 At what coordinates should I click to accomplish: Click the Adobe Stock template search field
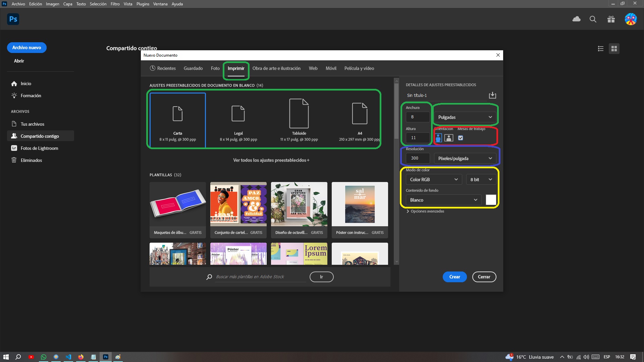pyautogui.click(x=261, y=277)
